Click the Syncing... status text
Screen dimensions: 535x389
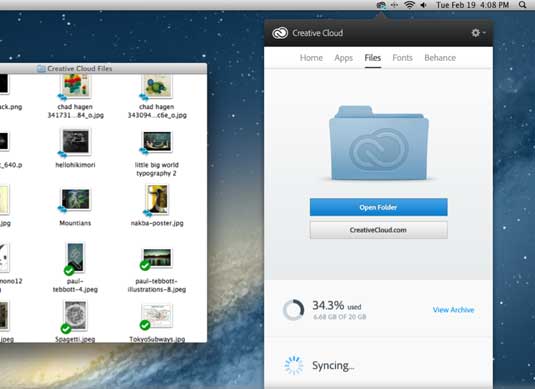(333, 366)
